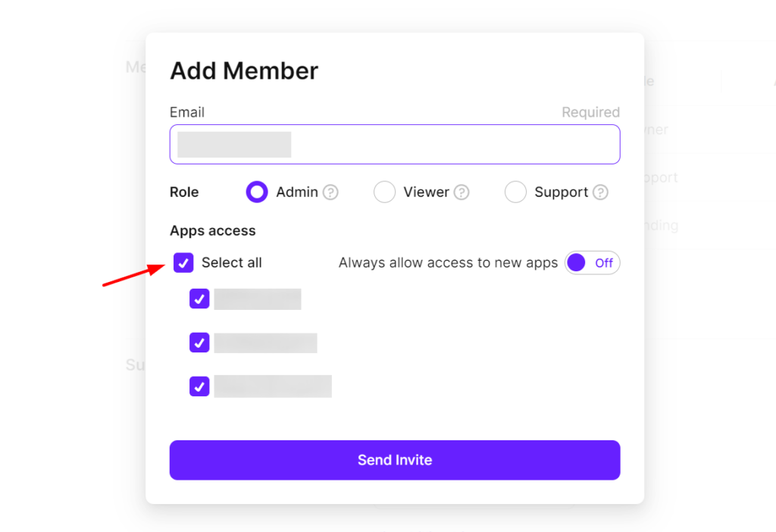Screen dimensions: 776x532
Task: Select the Support role radio button
Action: coord(515,192)
